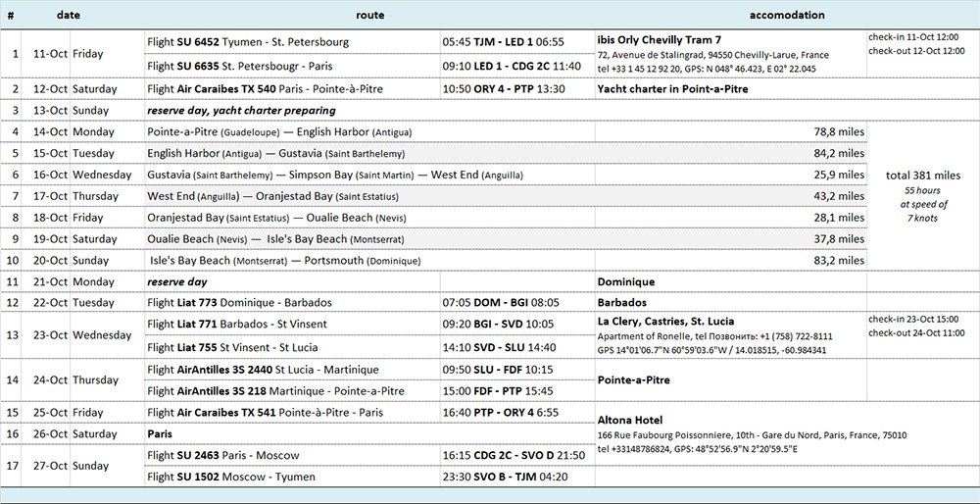Click the 'route' column header

click(370, 15)
